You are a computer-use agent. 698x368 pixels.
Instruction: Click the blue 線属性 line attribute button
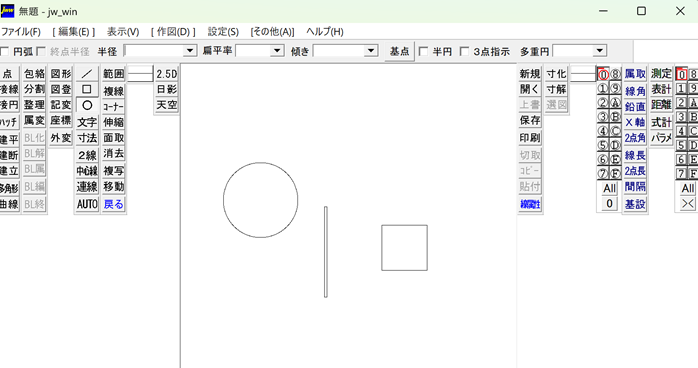pos(530,204)
